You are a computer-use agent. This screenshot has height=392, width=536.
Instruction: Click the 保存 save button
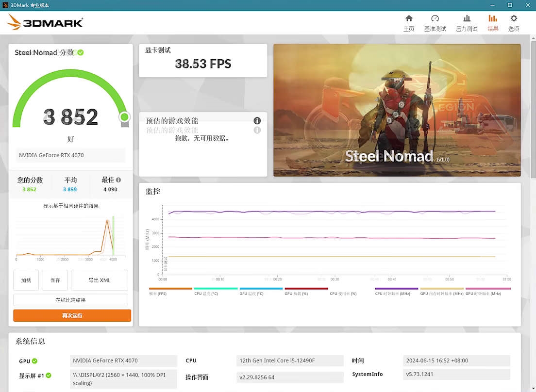coord(55,280)
